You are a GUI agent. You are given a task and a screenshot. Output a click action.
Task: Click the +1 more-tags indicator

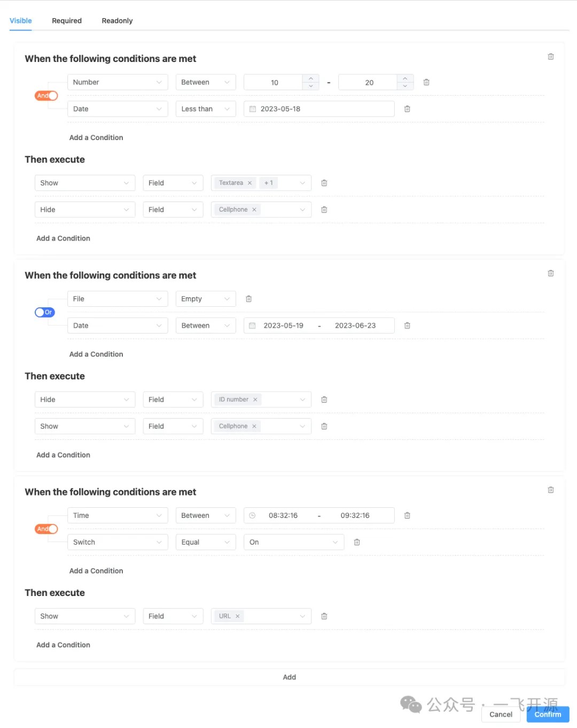point(269,183)
